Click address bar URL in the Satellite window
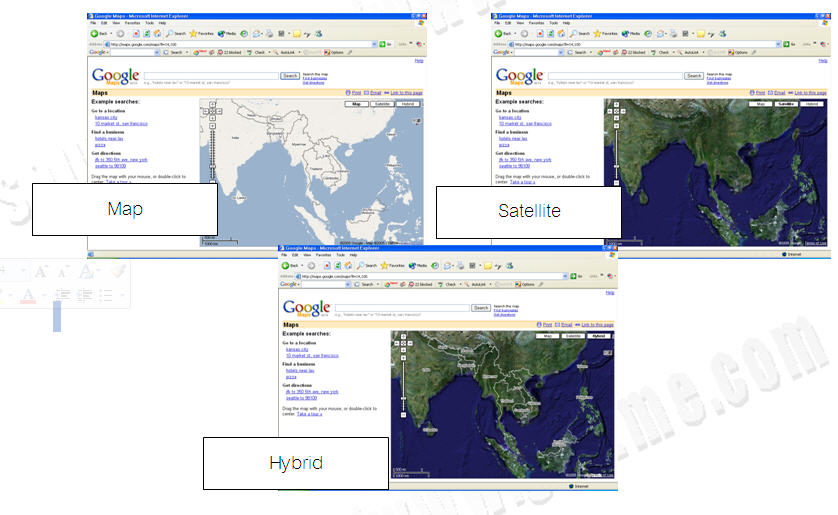Image resolution: width=838 pixels, height=515 pixels. 548,44
